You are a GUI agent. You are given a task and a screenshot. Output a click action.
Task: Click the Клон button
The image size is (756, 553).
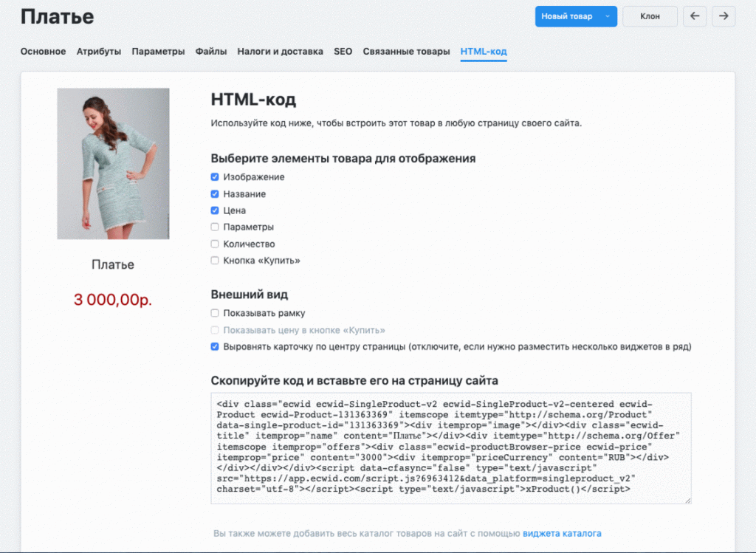pyautogui.click(x=650, y=16)
